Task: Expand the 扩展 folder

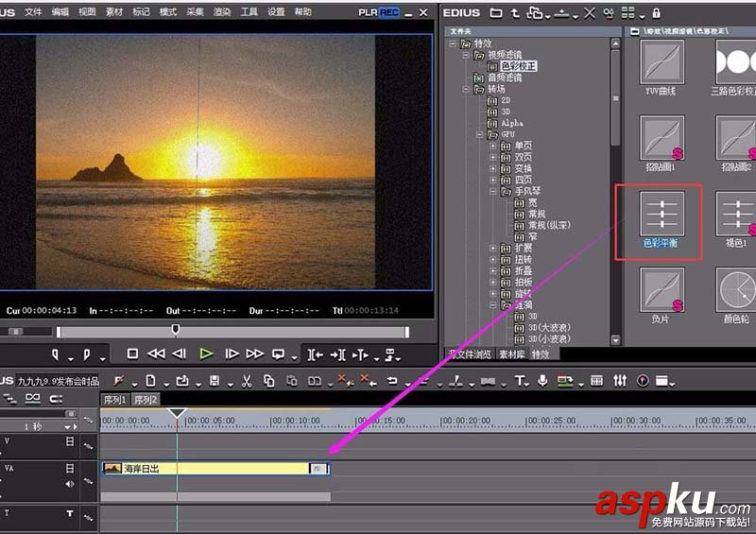Action: click(492, 249)
